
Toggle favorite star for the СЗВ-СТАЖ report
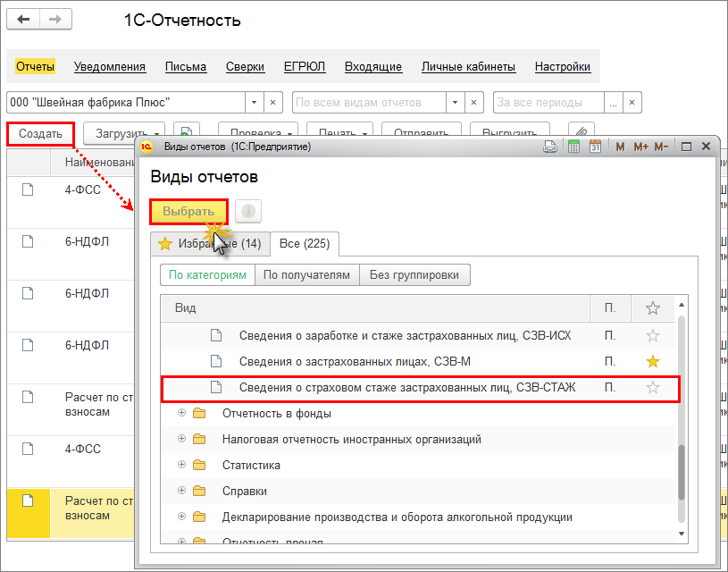click(x=653, y=388)
